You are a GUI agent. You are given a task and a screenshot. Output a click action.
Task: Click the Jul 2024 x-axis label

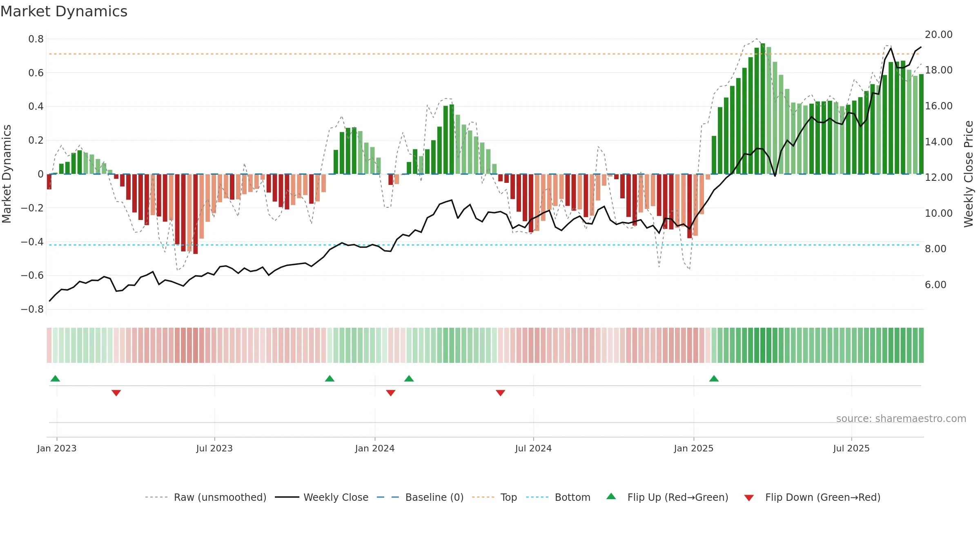(533, 448)
